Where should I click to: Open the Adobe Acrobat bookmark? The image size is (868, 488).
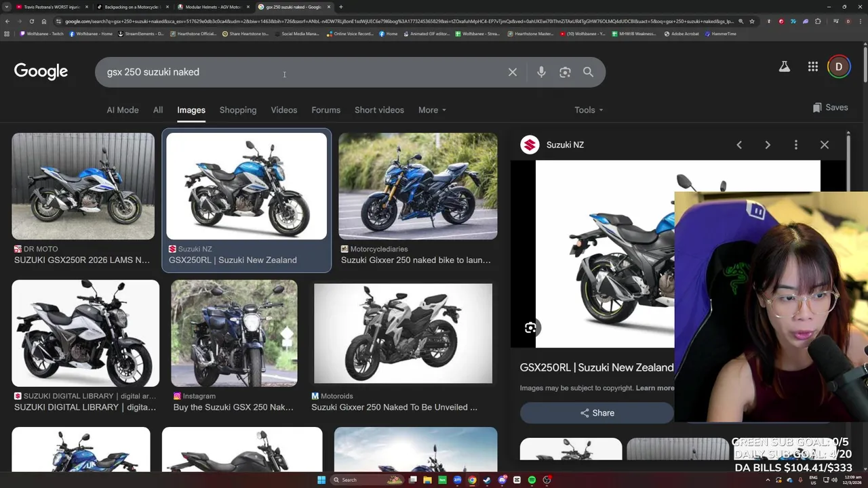point(682,33)
